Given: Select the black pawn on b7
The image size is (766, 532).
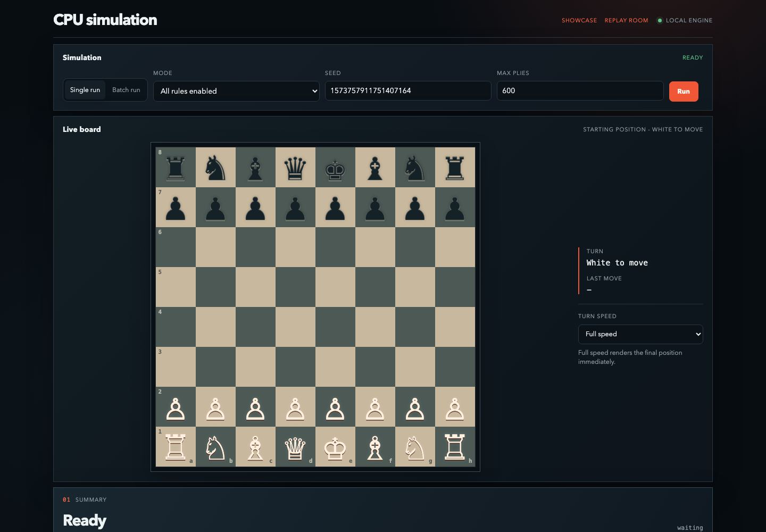Looking at the screenshot, I should [x=215, y=207].
